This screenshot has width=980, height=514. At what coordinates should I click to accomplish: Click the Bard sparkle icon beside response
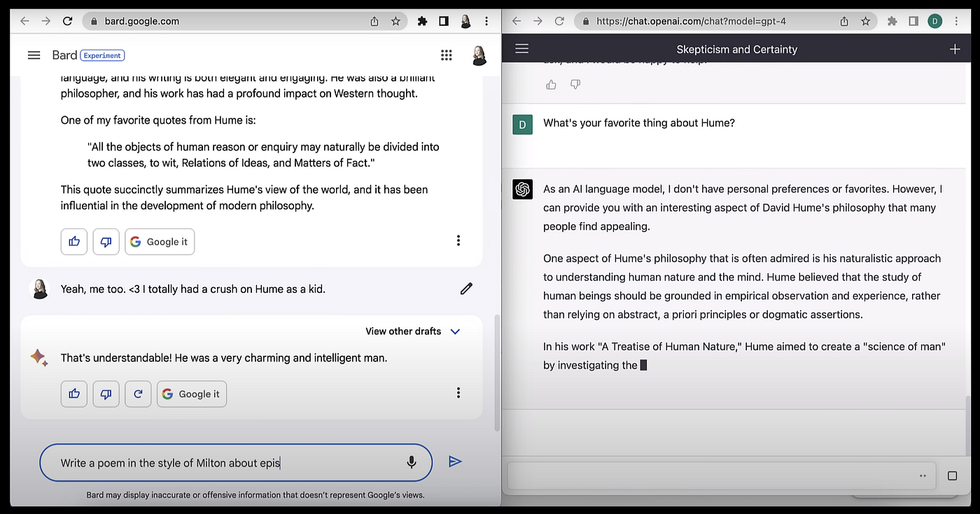pos(39,358)
